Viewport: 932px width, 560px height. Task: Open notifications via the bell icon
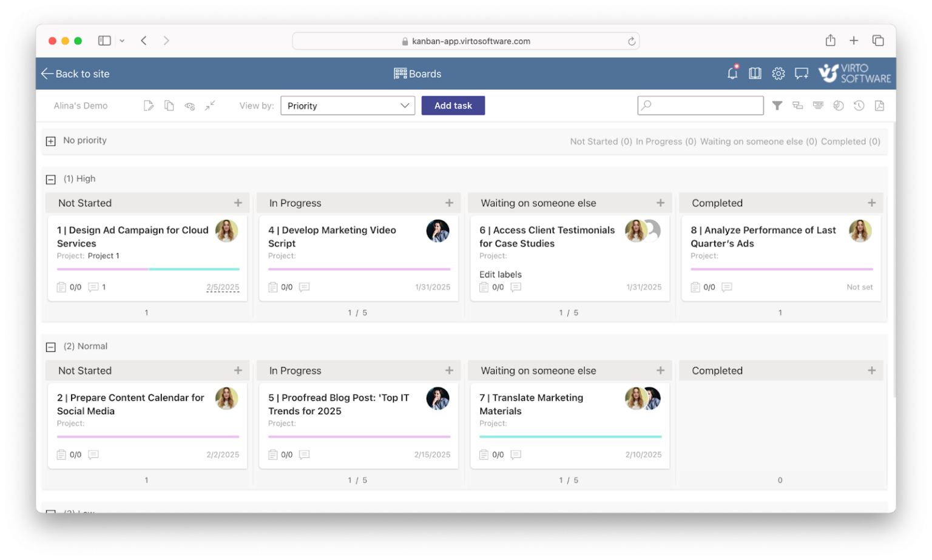tap(732, 73)
